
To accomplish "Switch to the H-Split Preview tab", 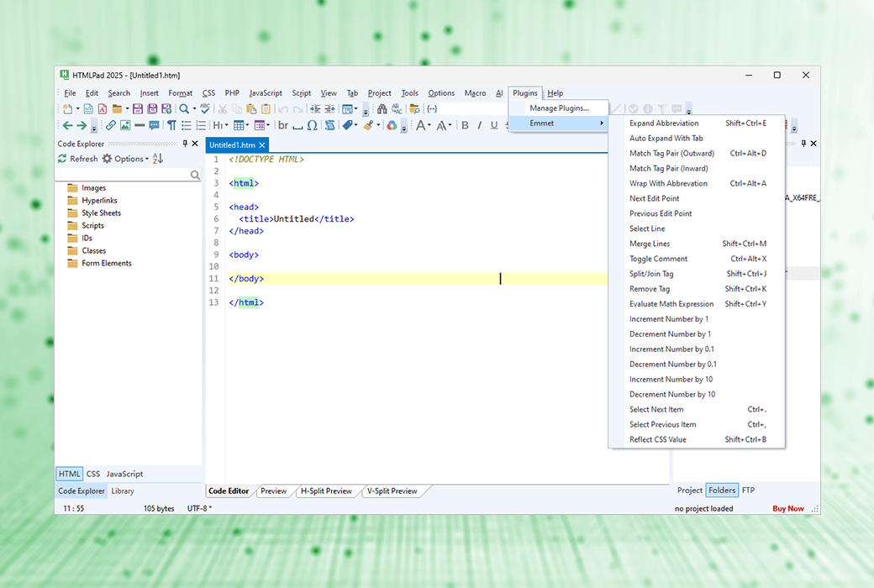I will 326,491.
